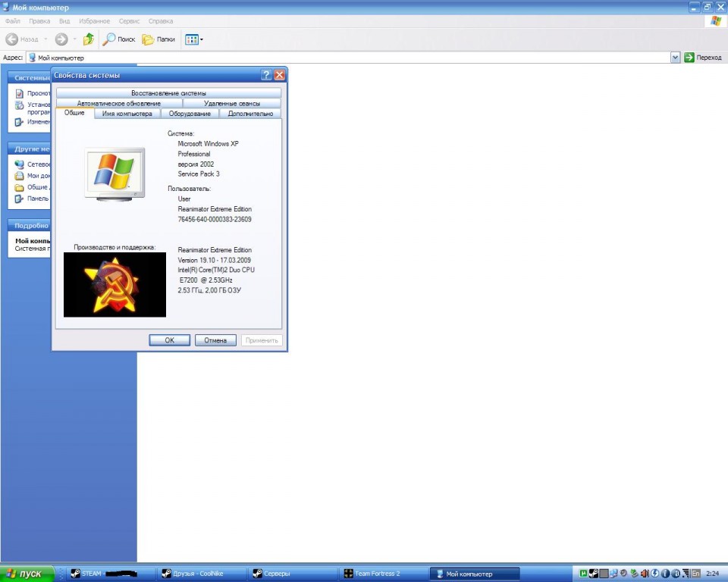
Task: Collapse the Подробно sidebar section header
Action: [x=30, y=226]
